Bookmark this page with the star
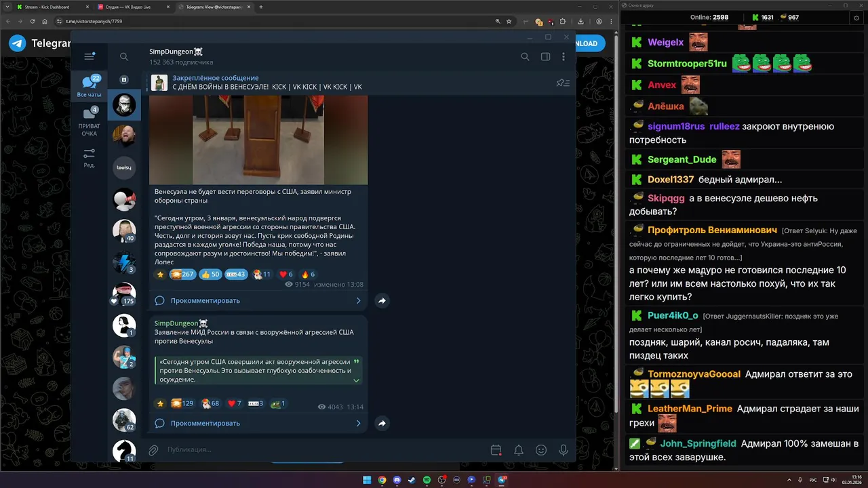The height and width of the screenshot is (488, 868). tap(509, 21)
